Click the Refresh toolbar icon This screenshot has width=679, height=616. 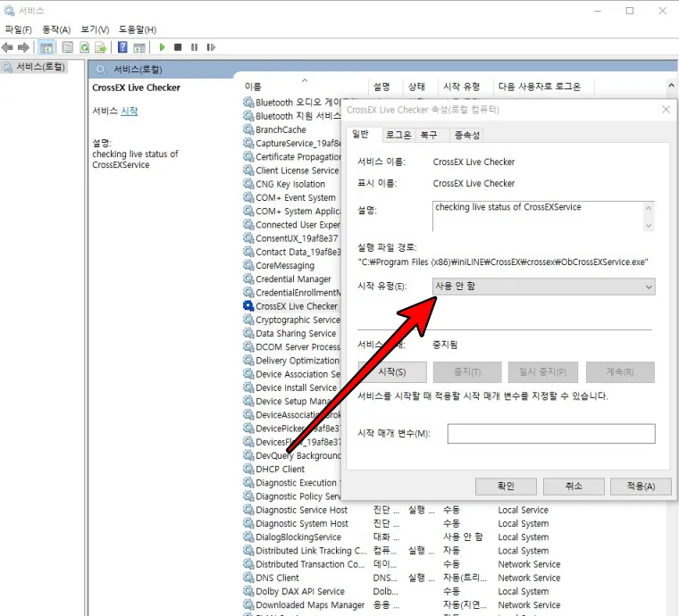coord(85,47)
